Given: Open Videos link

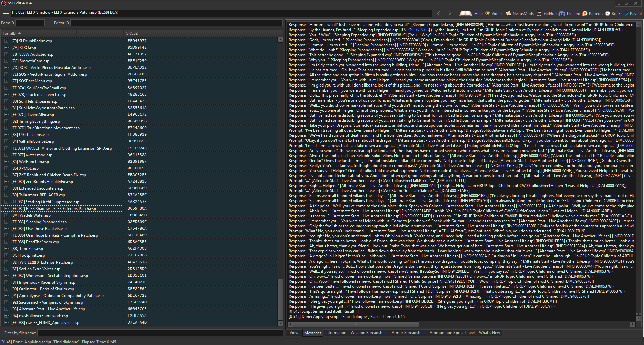Looking at the screenshot, I should pyautogui.click(x=494, y=14).
